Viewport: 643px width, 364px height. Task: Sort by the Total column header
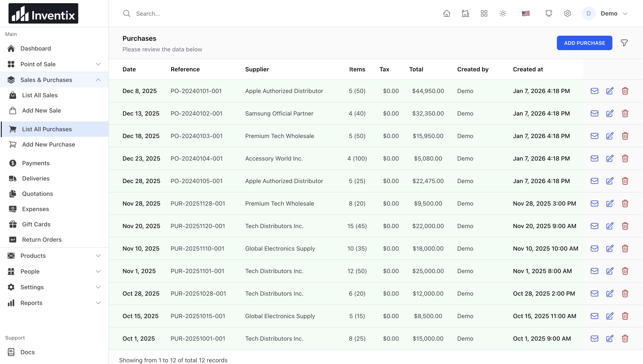(416, 69)
